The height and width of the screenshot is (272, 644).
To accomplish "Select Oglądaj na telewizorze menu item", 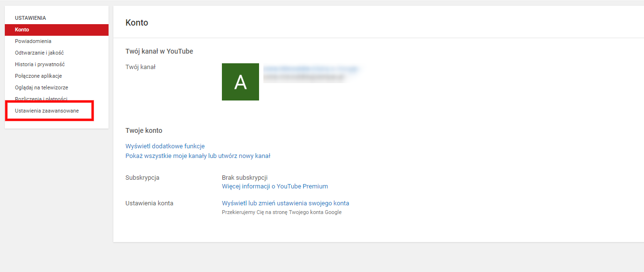I will click(41, 87).
